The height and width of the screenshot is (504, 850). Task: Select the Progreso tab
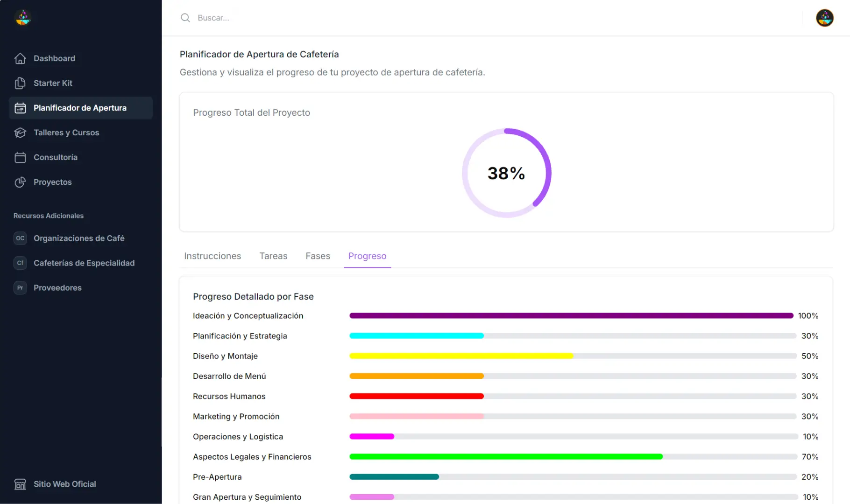point(367,256)
